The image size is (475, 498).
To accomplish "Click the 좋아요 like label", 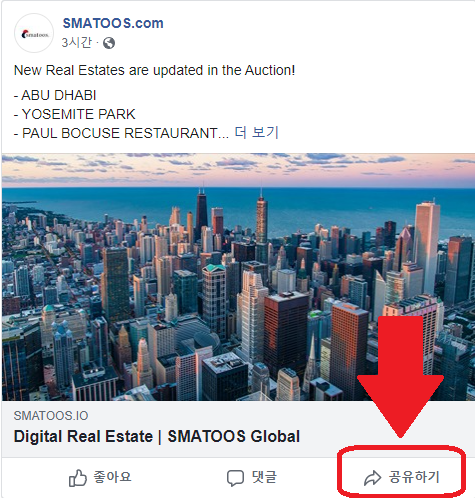I will (x=112, y=477).
